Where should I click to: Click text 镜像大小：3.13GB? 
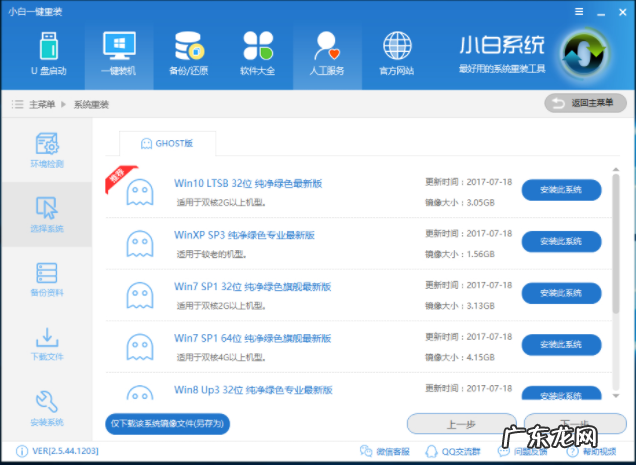[460, 305]
